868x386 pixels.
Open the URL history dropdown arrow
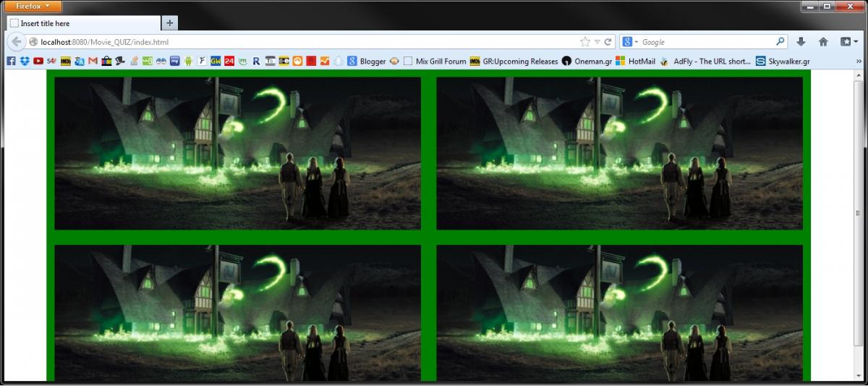(597, 42)
